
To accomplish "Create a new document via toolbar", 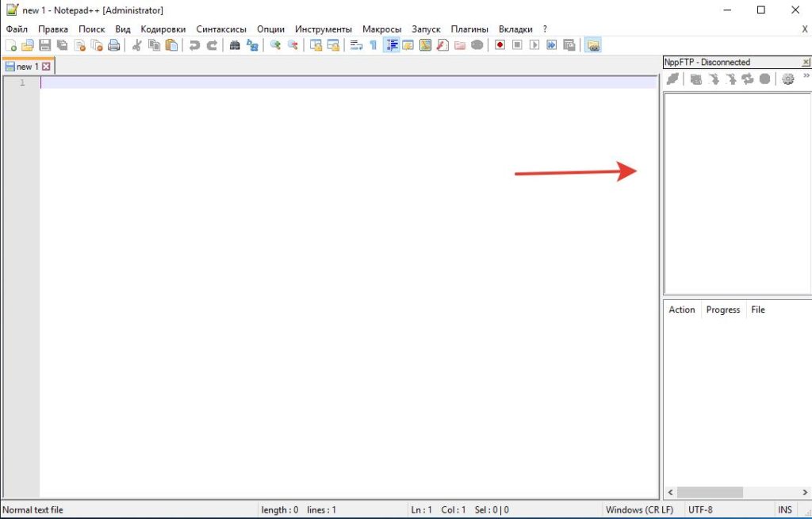I will (x=10, y=45).
